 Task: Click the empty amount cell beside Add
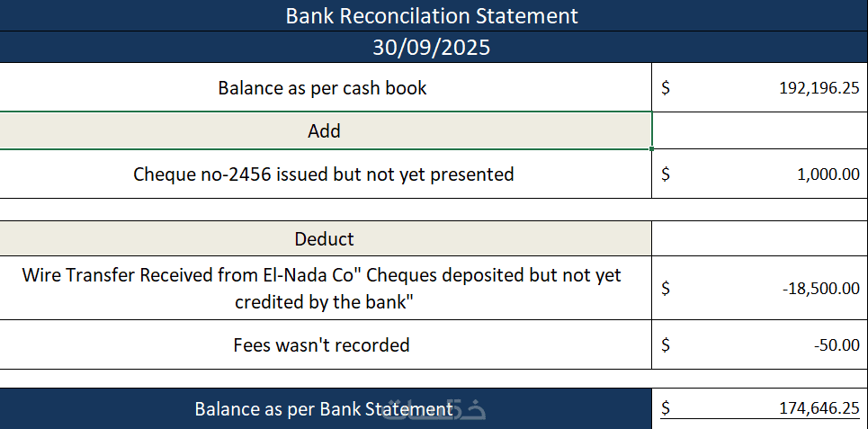tap(759, 130)
